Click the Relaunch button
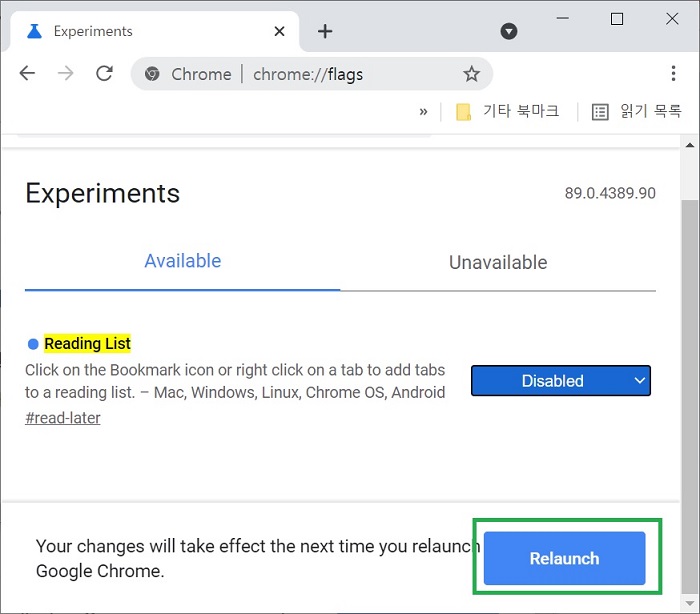 [x=564, y=558]
